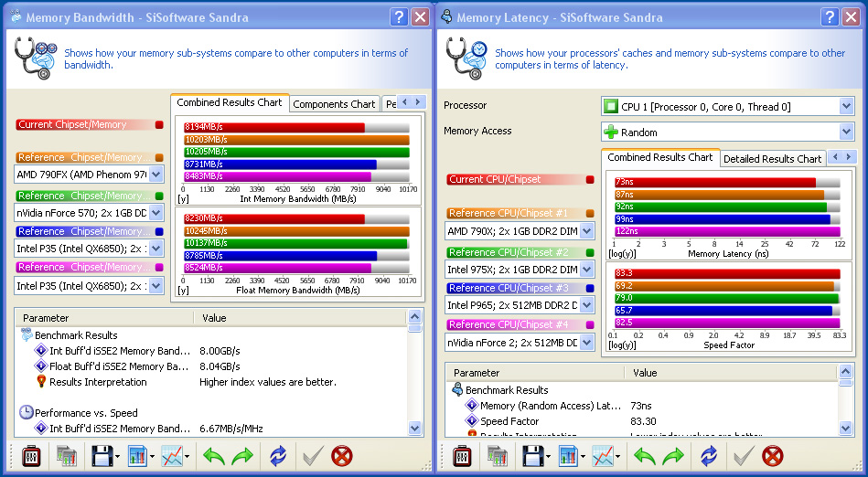The image size is (868, 477).
Task: Click blue refresh icon in Memory Latency window
Action: click(x=709, y=456)
